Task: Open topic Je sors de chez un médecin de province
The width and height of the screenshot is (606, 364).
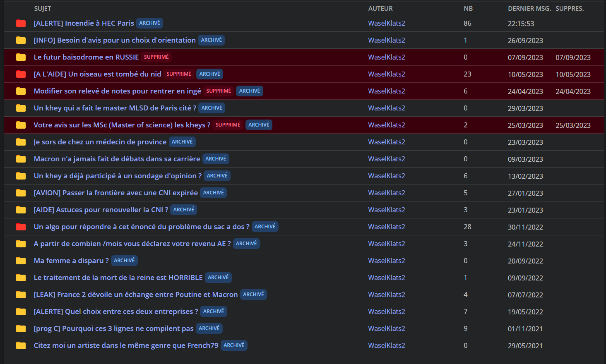Action: click(100, 142)
